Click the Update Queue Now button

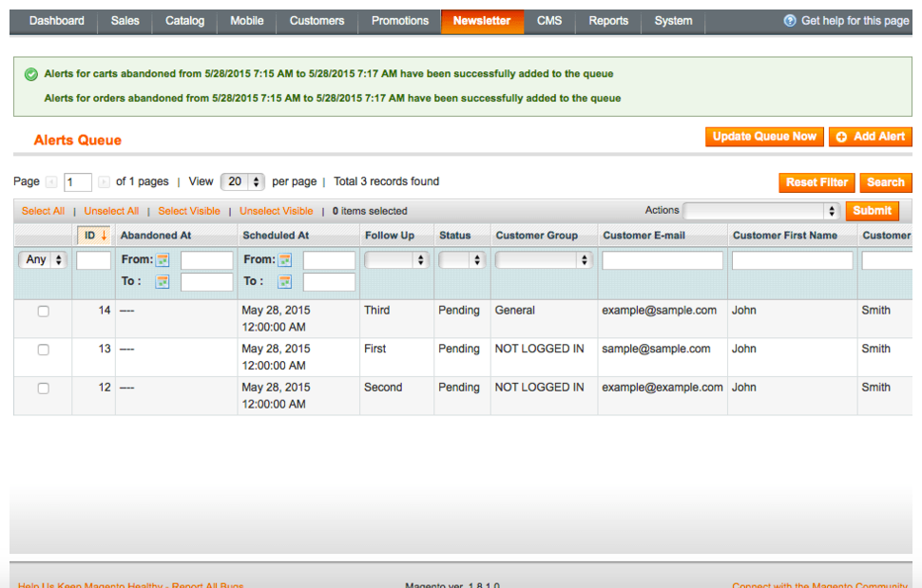tap(764, 137)
